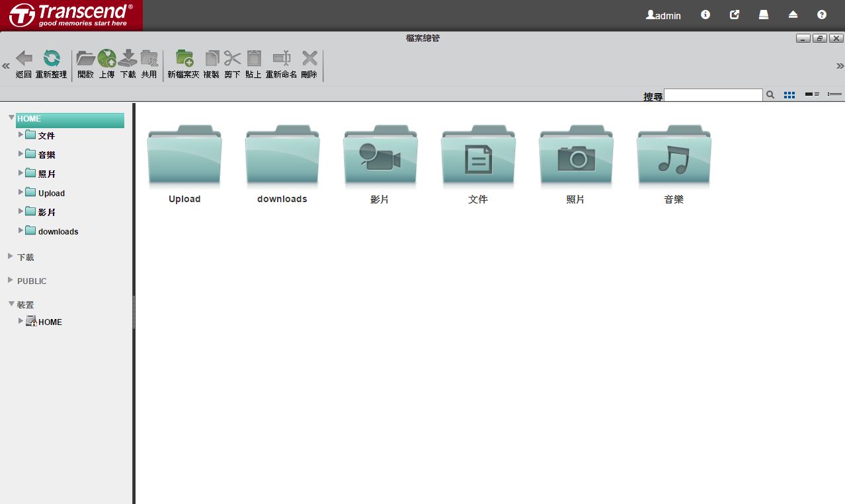Expand the 下載 section arrow

(x=11, y=256)
